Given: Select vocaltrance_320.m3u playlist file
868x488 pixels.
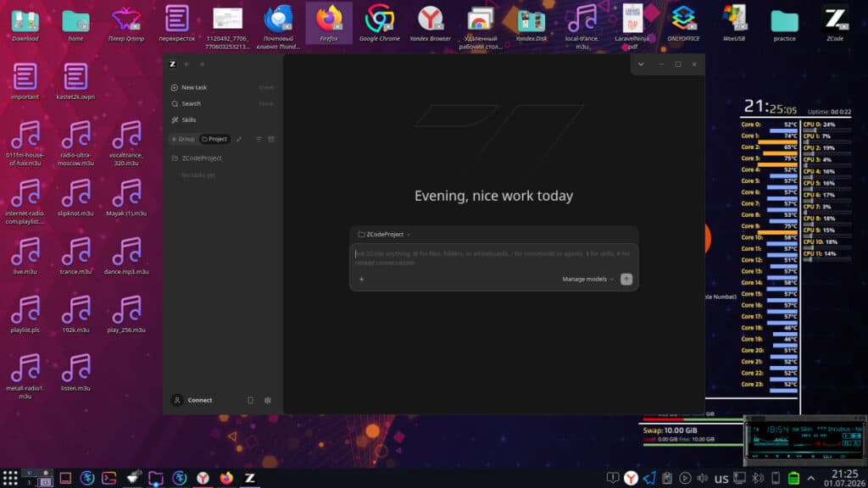Looking at the screenshot, I should pos(126,143).
